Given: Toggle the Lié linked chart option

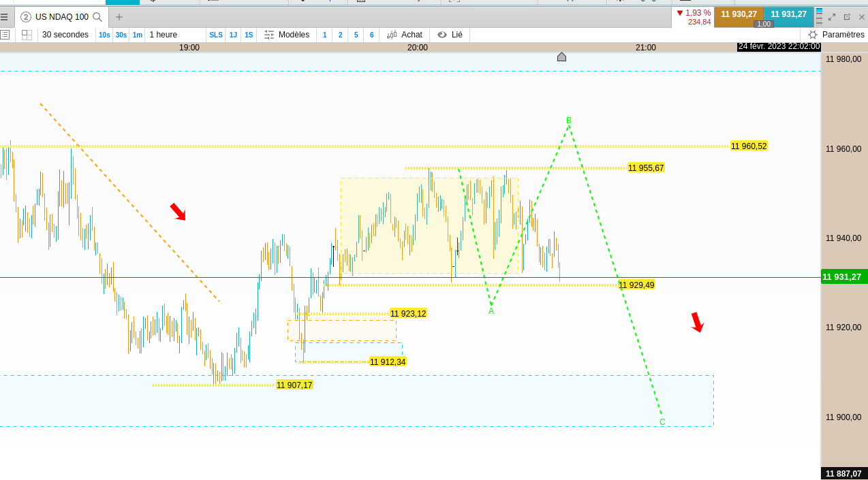Looking at the screenshot, I should click(450, 35).
